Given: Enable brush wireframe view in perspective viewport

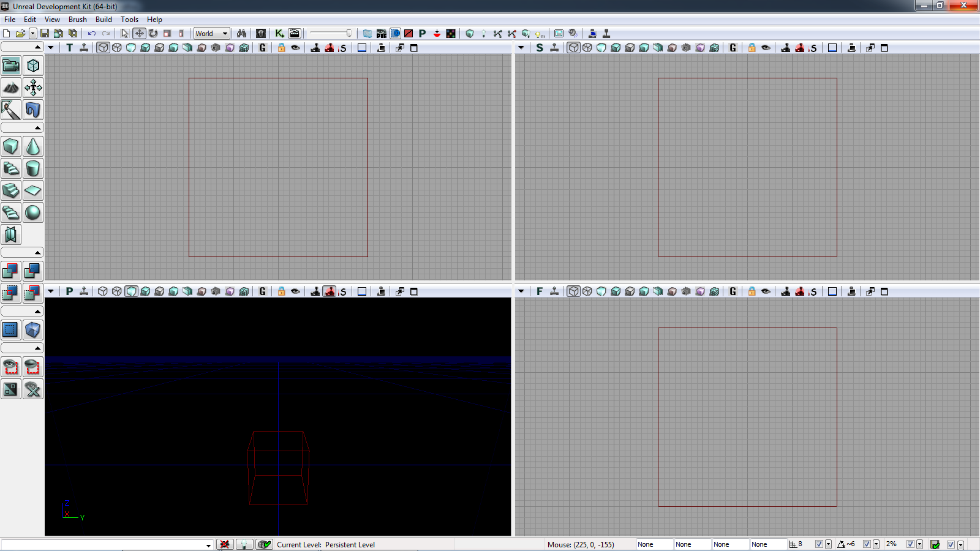Looking at the screenshot, I should point(103,291).
